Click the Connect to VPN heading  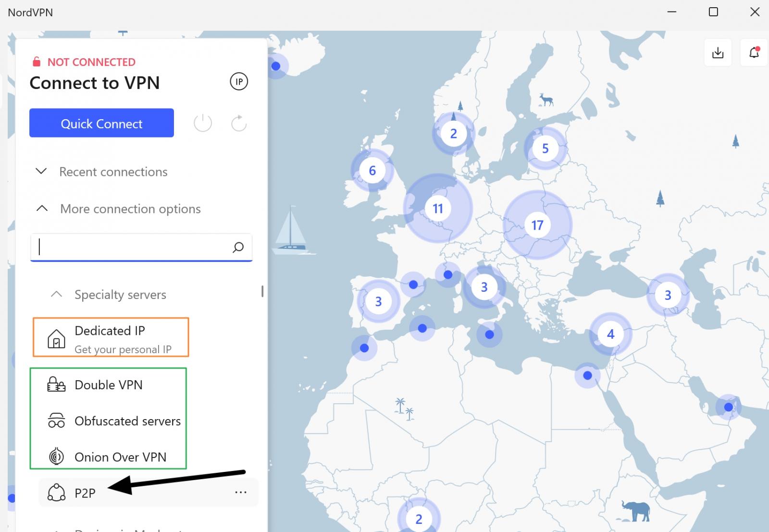[x=95, y=83]
